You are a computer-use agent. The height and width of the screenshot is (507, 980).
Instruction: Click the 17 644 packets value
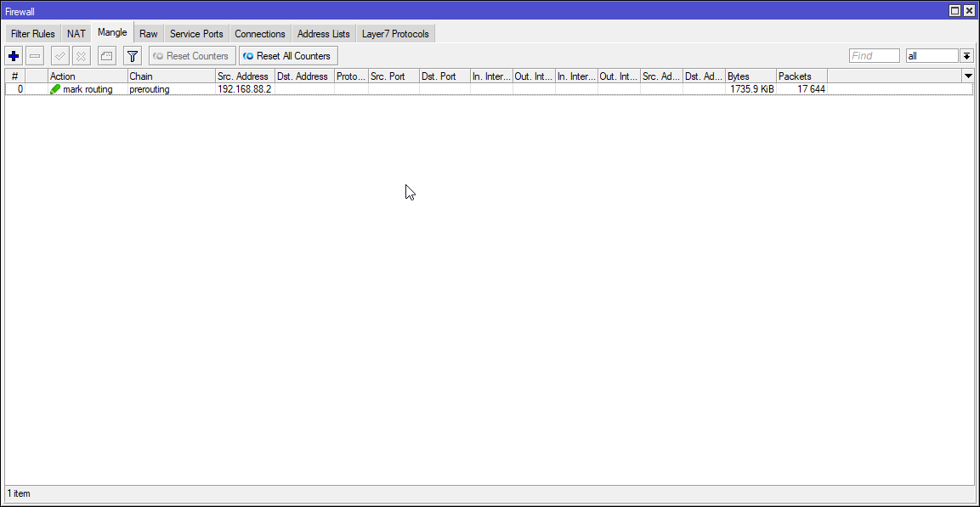(x=811, y=89)
